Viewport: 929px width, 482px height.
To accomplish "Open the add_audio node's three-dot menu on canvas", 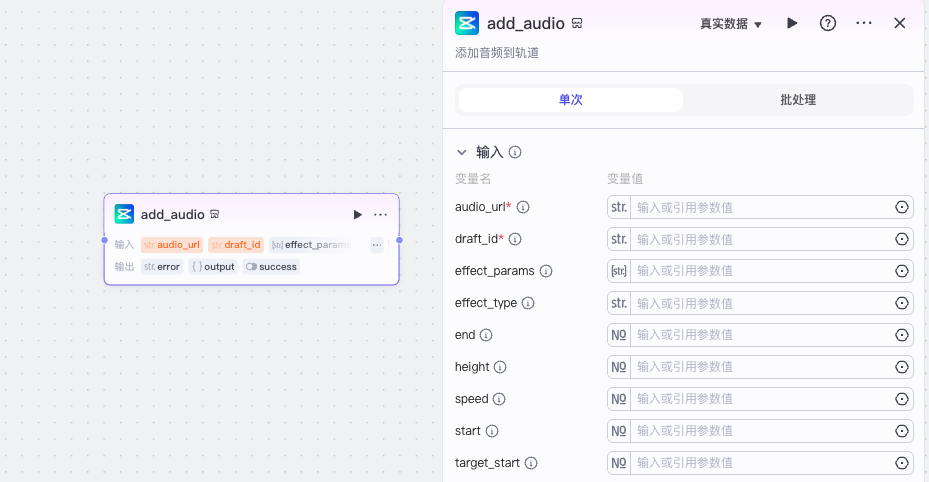I will (380, 214).
